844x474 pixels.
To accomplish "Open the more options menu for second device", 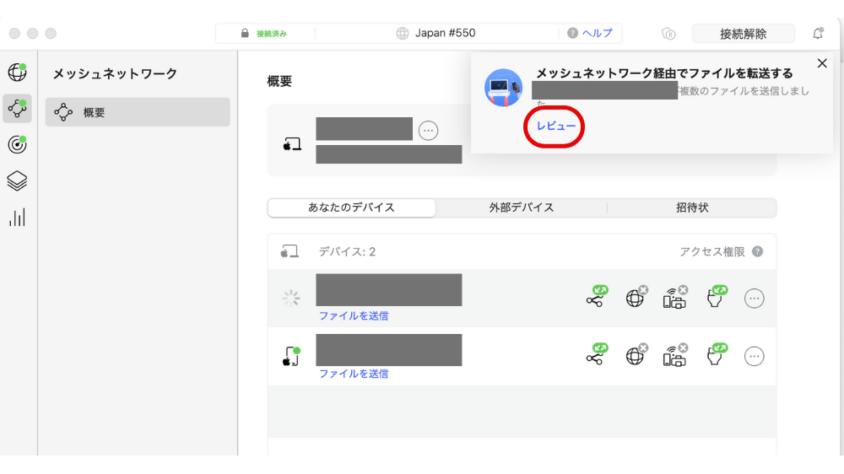I will [x=755, y=356].
